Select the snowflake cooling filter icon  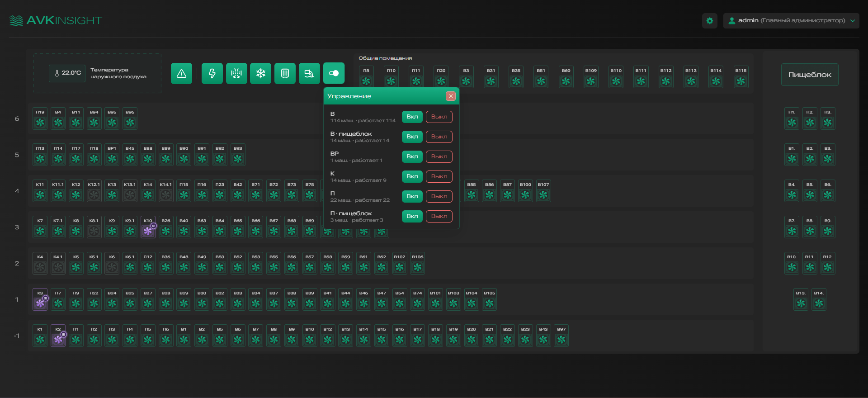click(260, 73)
